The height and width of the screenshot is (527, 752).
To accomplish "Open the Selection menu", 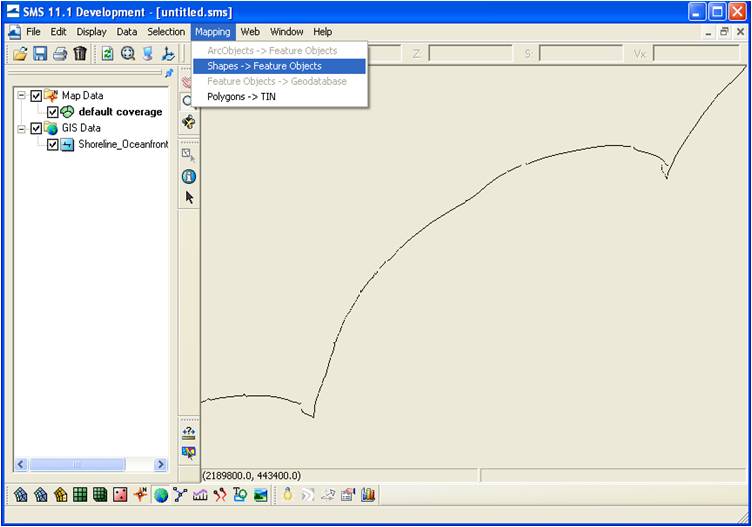I will 166,32.
